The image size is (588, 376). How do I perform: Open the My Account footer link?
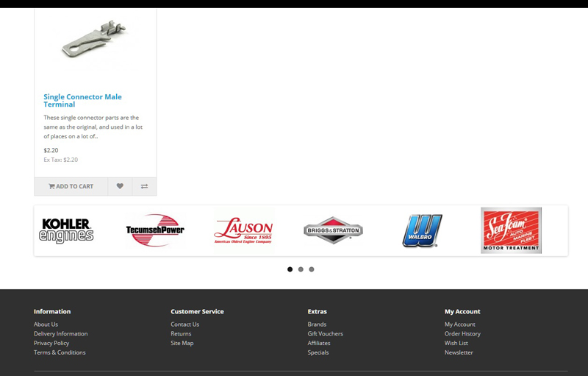coord(460,324)
